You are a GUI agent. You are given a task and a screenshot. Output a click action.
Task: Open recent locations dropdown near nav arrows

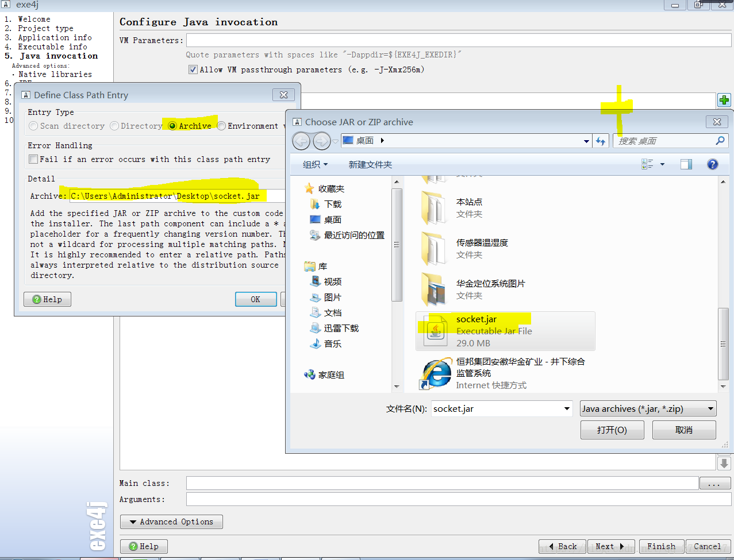click(336, 141)
